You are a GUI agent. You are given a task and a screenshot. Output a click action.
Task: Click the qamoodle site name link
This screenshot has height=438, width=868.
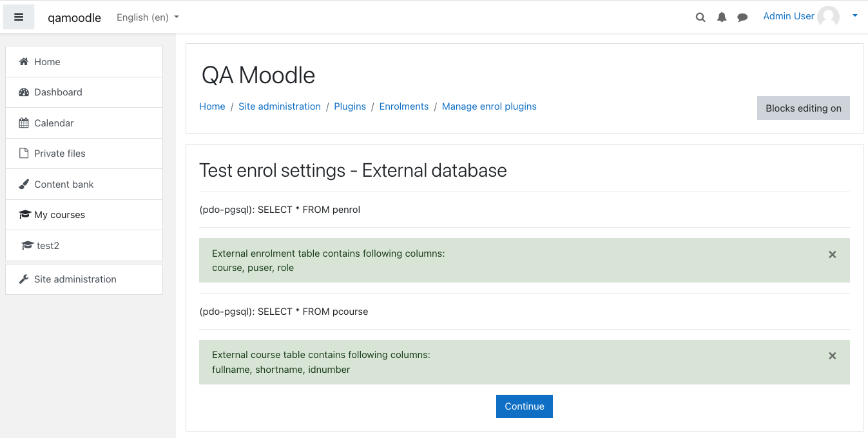74,18
